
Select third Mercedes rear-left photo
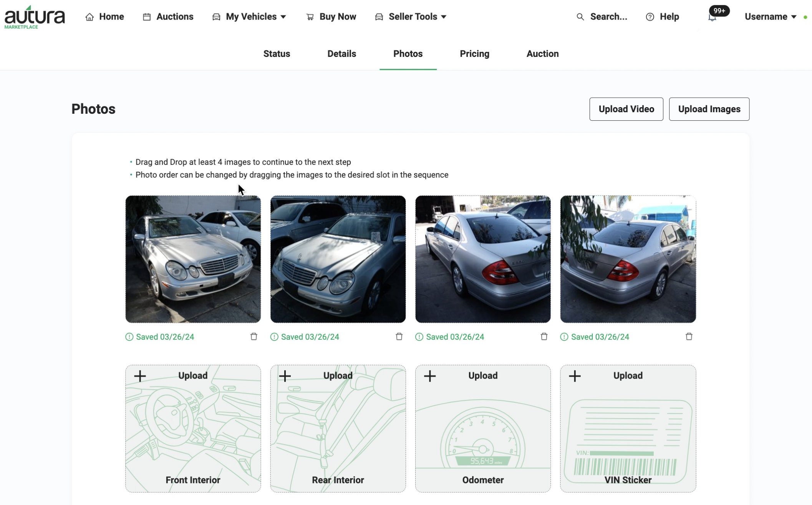(483, 259)
